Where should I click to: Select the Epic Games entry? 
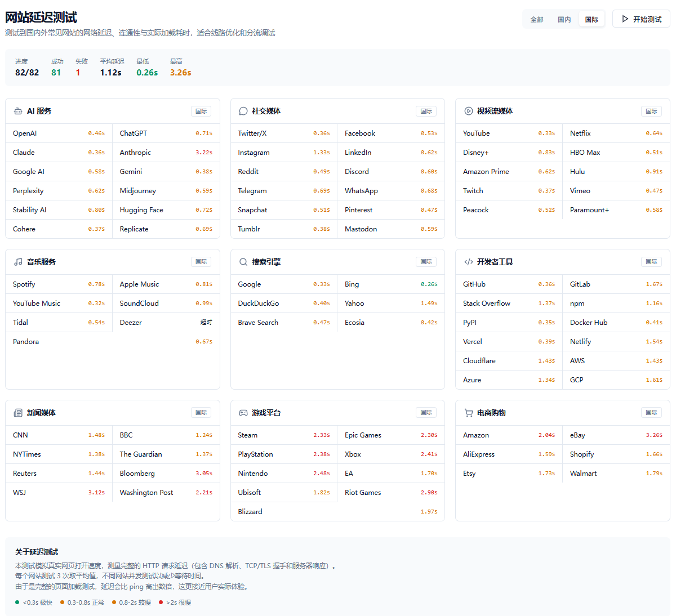point(391,435)
